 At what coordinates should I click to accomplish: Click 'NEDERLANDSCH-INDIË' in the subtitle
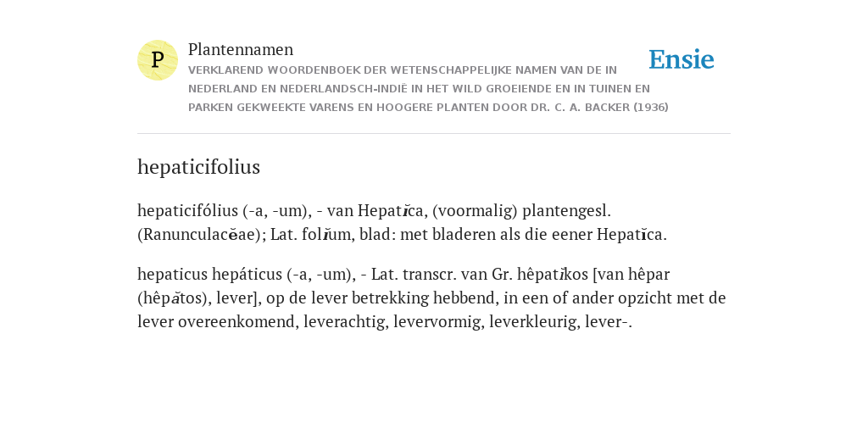(x=342, y=89)
